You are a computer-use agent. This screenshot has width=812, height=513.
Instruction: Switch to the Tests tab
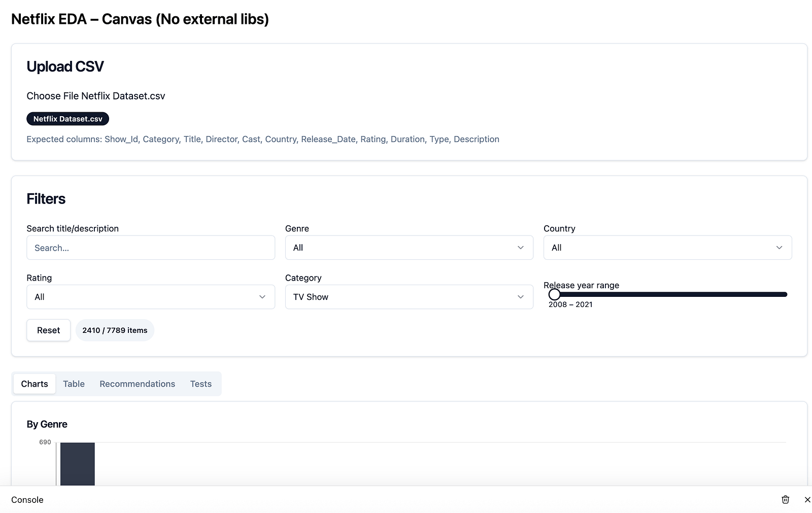tap(201, 384)
